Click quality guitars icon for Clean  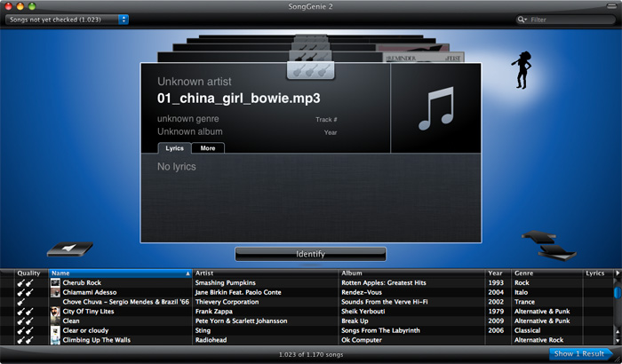click(x=25, y=320)
